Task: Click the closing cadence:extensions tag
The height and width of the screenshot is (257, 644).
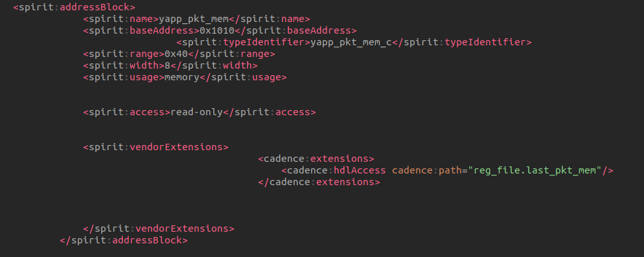Action: point(319,182)
